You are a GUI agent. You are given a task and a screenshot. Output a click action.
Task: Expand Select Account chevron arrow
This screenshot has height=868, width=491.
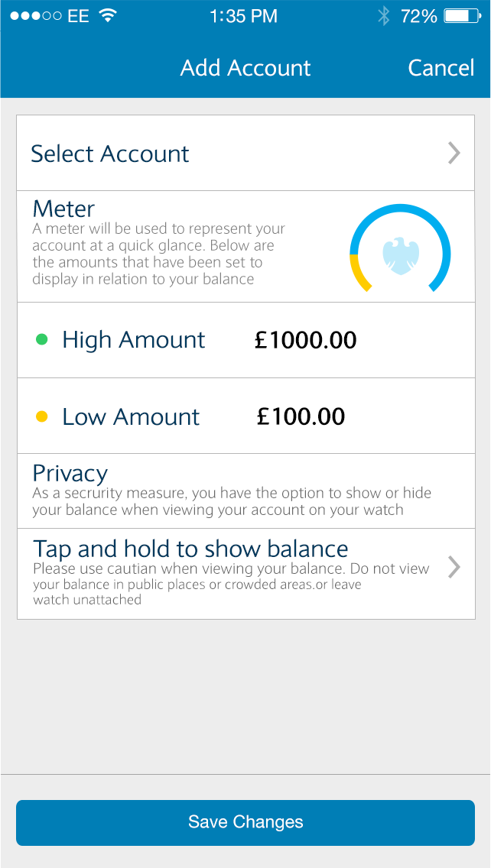[x=454, y=154]
